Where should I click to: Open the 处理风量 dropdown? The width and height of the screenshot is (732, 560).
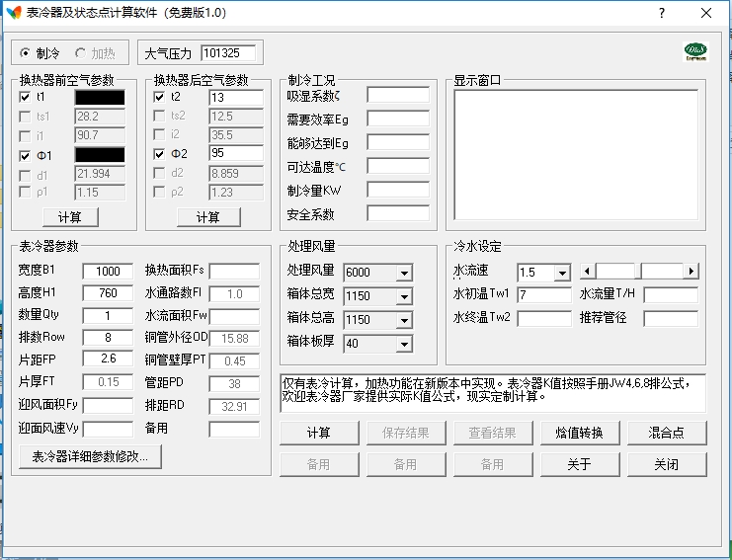[403, 273]
